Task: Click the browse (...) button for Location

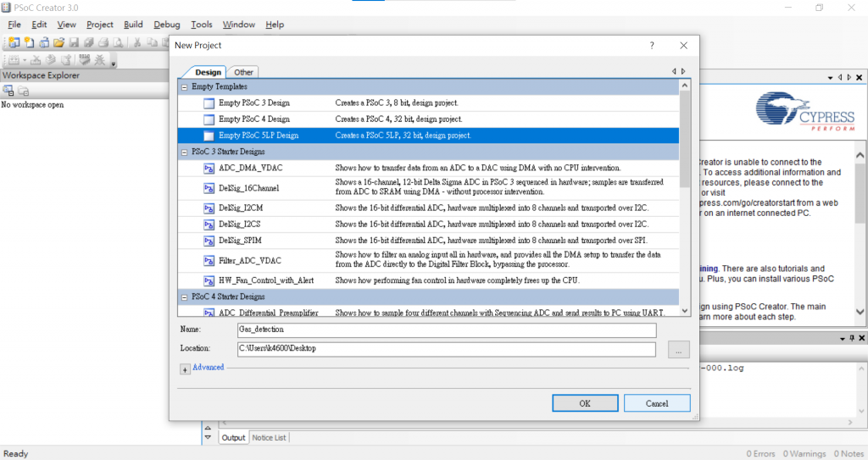Action: click(x=679, y=350)
